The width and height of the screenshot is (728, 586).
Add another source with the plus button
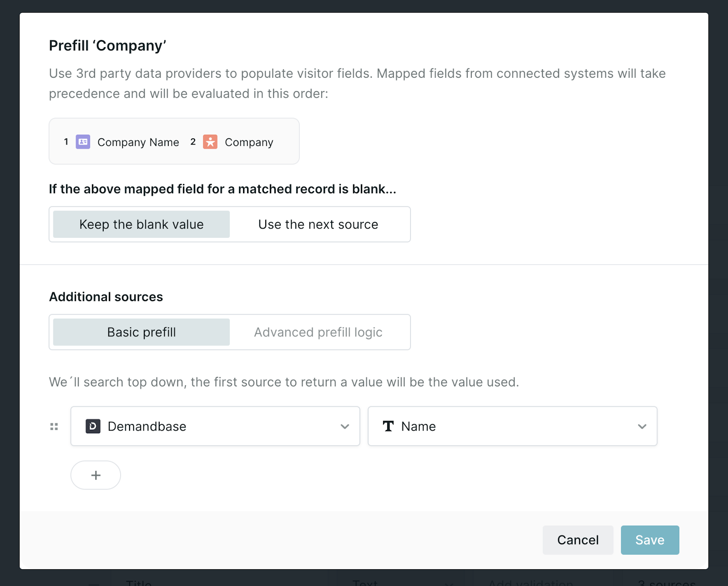[96, 475]
